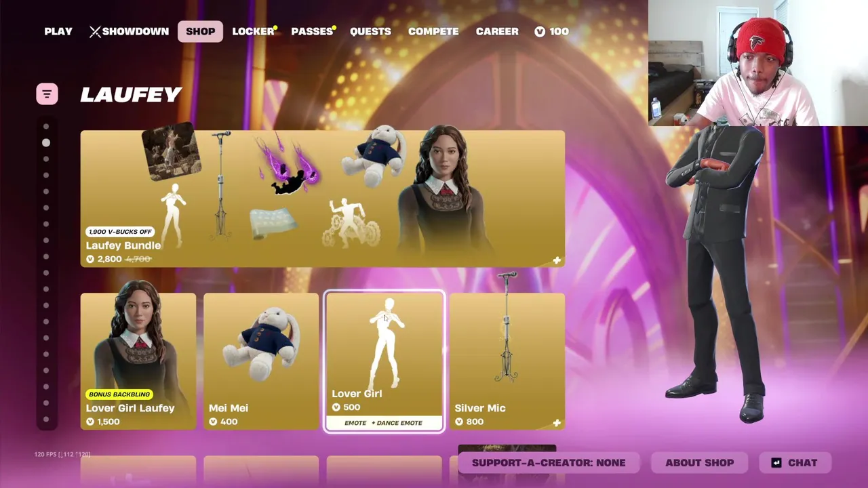Viewport: 868px width, 488px height.
Task: Click the 1,900 V-BUCKS OFF badge
Action: [x=120, y=232]
